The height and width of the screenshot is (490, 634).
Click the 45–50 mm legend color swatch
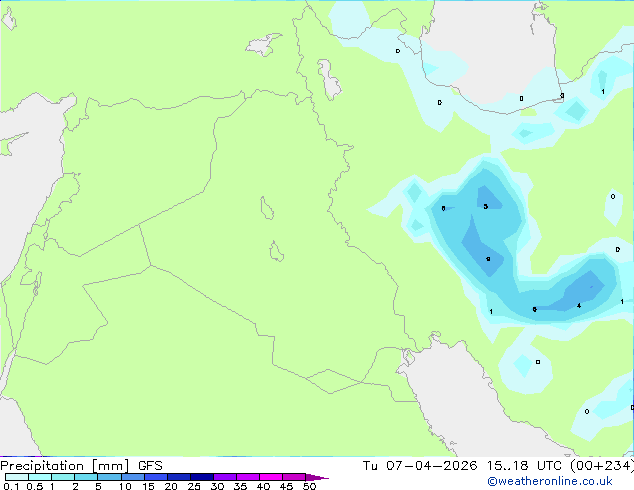294,477
